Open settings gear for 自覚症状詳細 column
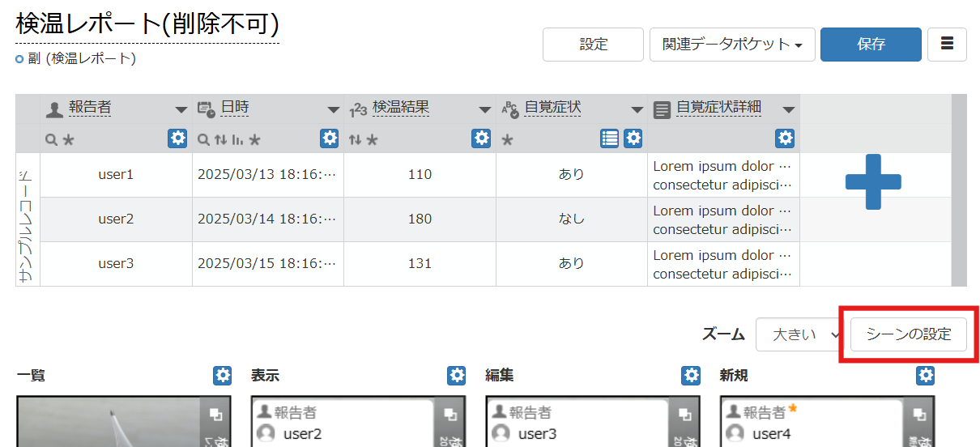 coord(785,138)
